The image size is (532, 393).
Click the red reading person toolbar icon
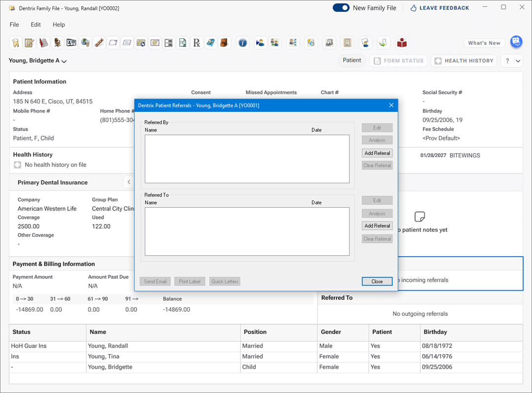(x=402, y=43)
